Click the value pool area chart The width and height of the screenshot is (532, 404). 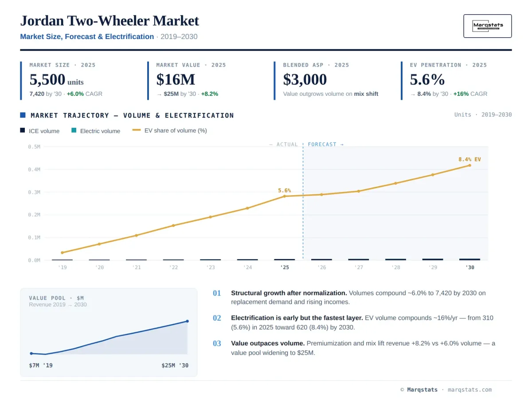[109, 338]
